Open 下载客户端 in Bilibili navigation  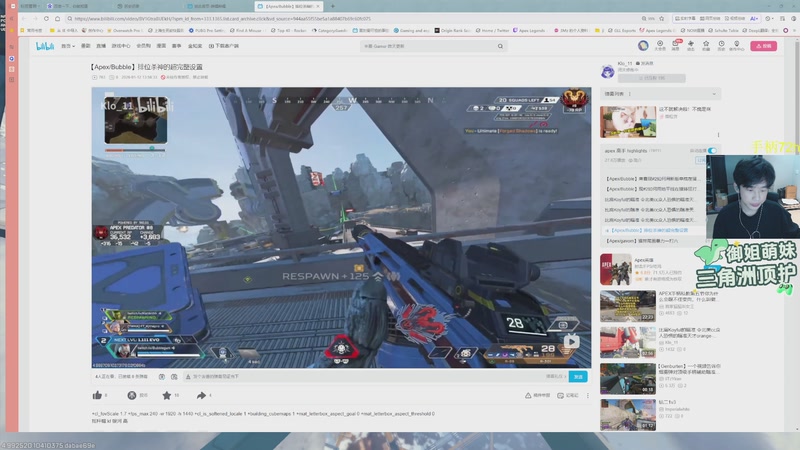coord(223,46)
